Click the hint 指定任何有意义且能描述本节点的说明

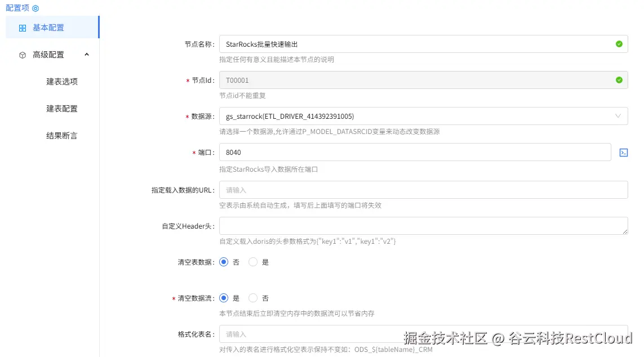click(x=277, y=60)
